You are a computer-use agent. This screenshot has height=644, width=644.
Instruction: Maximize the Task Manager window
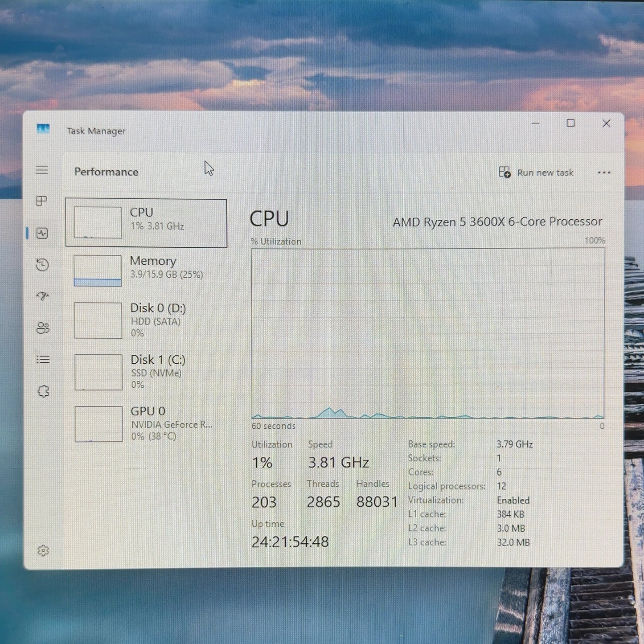[570, 123]
